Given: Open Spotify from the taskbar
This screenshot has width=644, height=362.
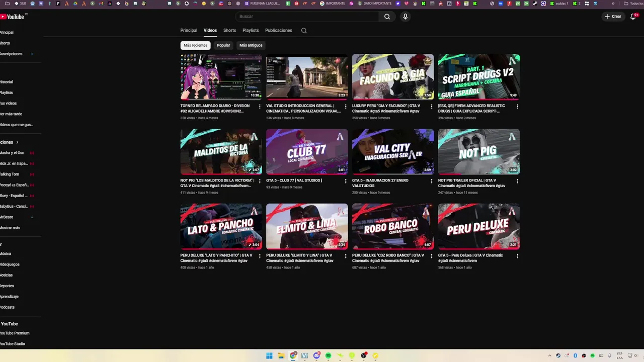Looking at the screenshot, I should tap(329, 355).
